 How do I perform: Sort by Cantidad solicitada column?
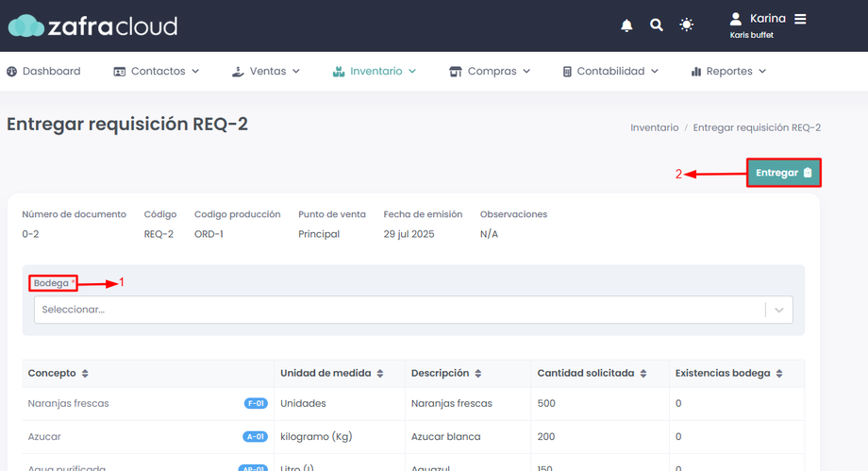point(643,374)
